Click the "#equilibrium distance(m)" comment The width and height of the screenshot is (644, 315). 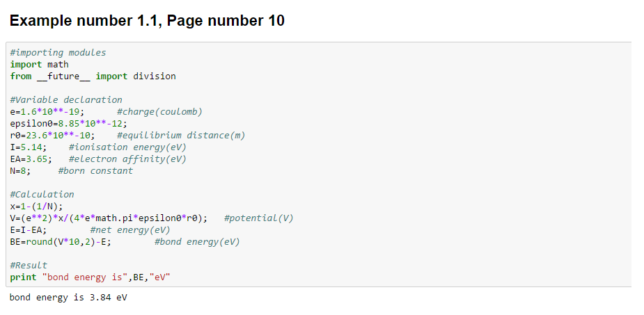click(181, 136)
